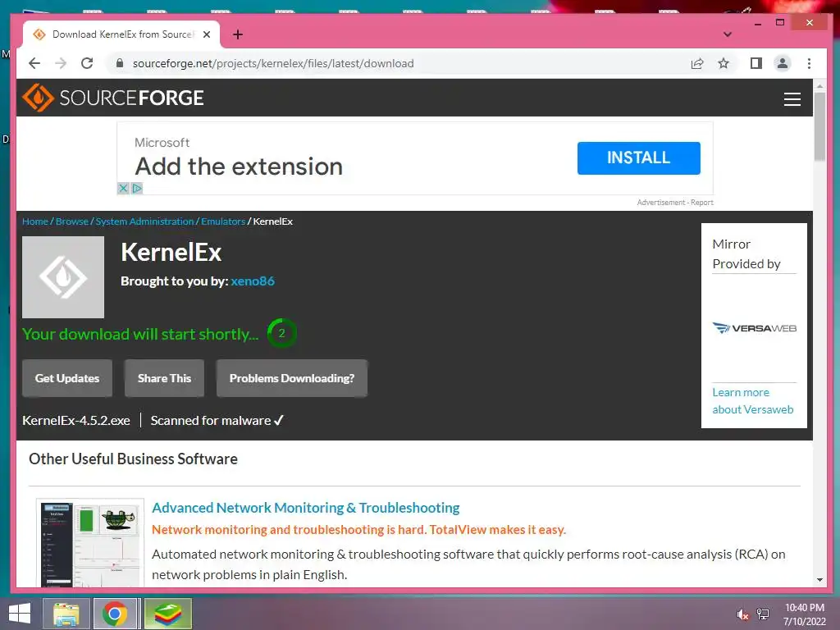
Task: Click the download countdown circle
Action: tap(282, 333)
